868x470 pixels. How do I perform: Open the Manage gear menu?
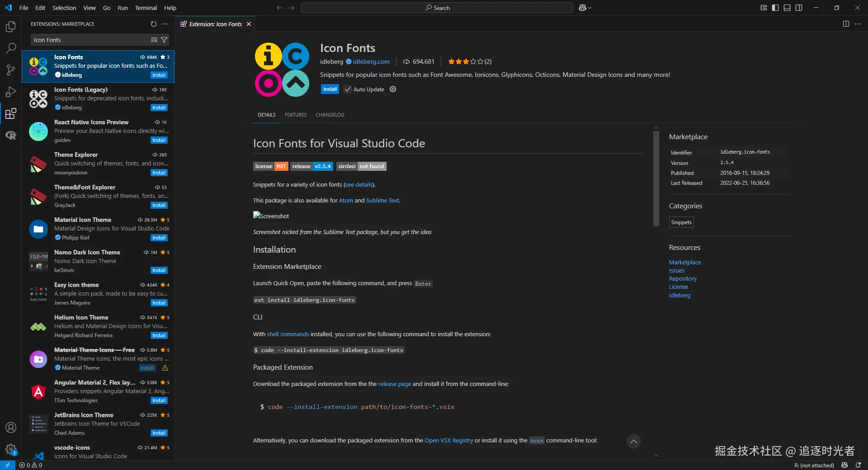(x=11, y=449)
